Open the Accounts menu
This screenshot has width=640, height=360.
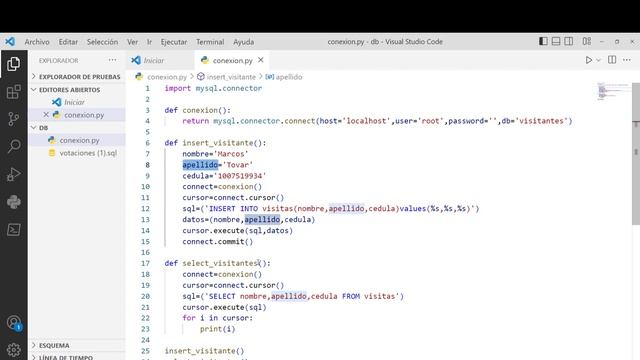(x=13, y=323)
